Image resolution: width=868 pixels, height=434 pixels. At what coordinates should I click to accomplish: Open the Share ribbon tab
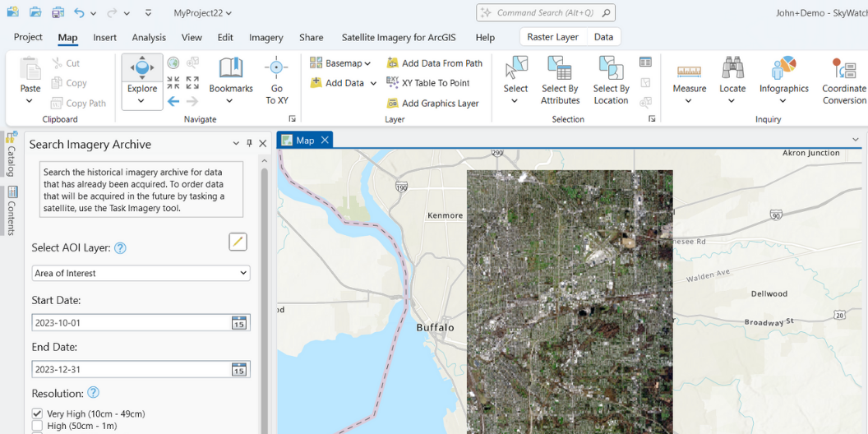(311, 37)
